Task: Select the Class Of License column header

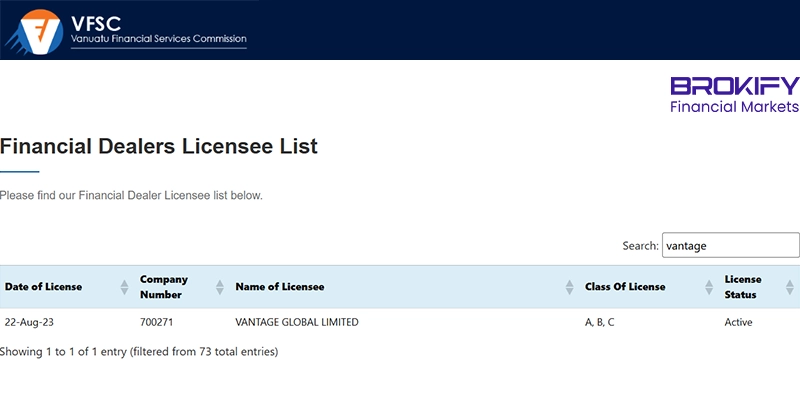Action: [625, 287]
